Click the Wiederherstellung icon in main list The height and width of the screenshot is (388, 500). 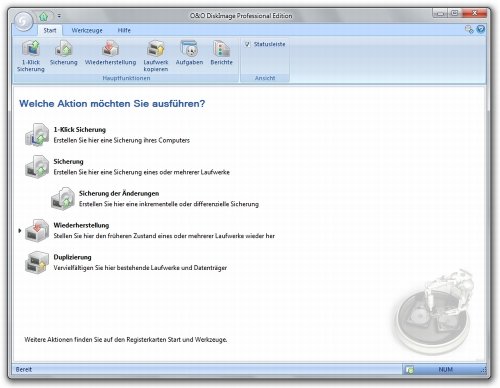click(x=37, y=230)
